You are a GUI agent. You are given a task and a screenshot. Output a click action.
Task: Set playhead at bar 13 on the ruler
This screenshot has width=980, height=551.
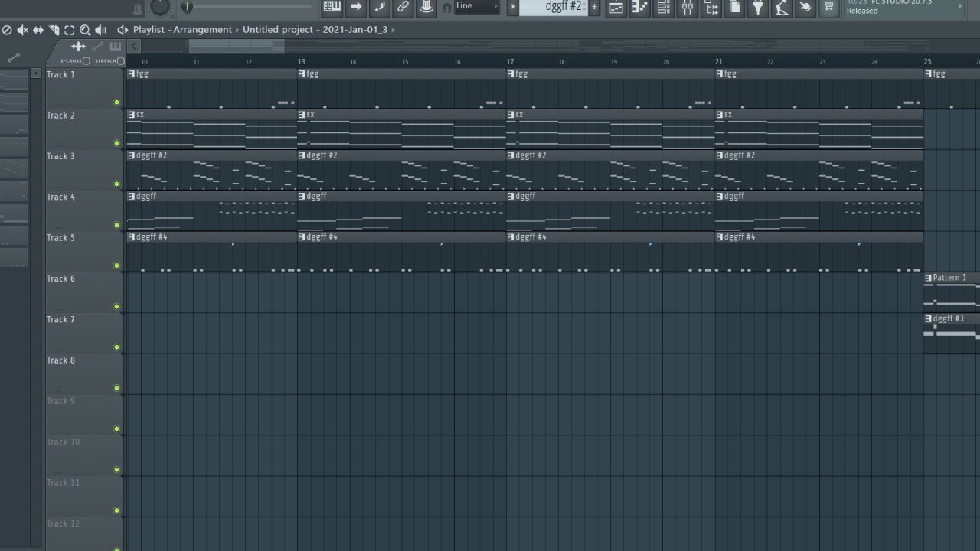pyautogui.click(x=301, y=61)
